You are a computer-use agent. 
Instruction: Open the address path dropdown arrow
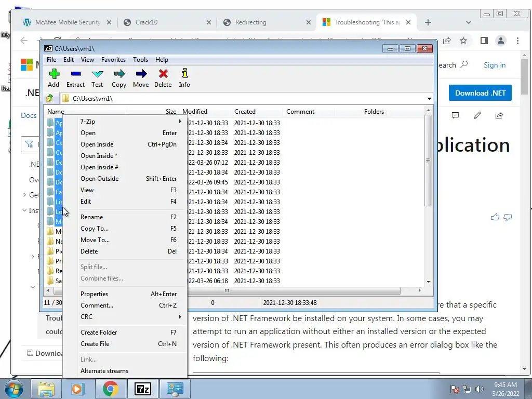429,99
